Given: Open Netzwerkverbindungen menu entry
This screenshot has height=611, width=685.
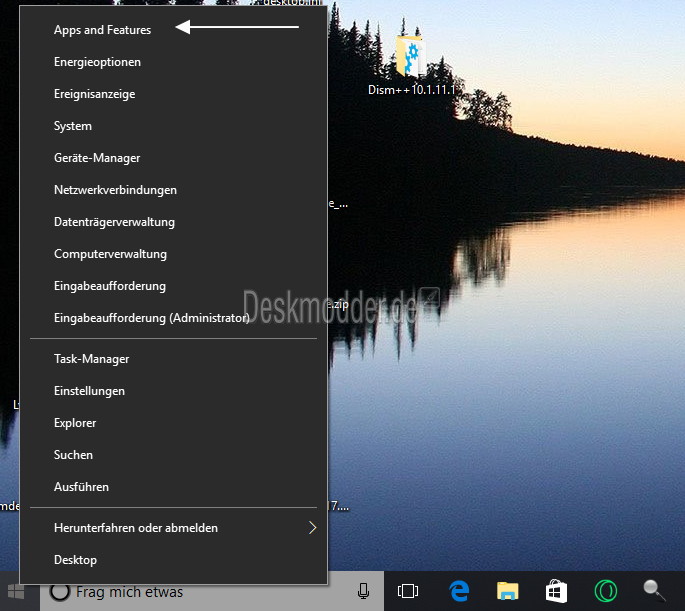Looking at the screenshot, I should (115, 190).
